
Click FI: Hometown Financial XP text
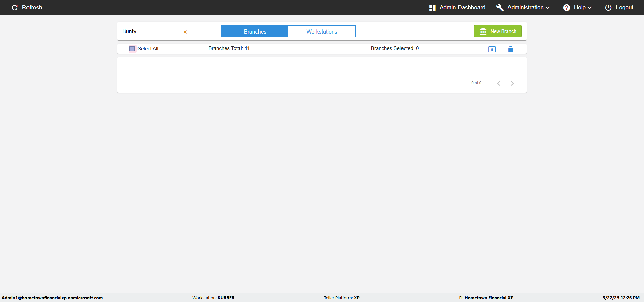[486, 298]
